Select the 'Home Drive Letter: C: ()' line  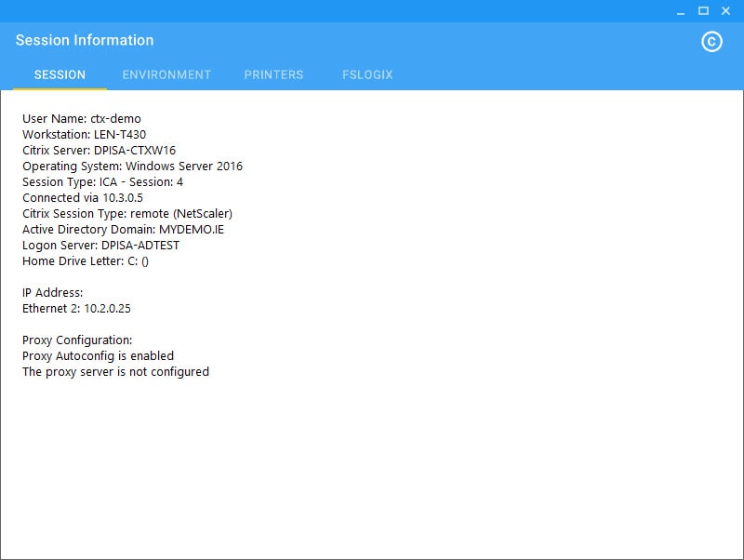coord(86,261)
